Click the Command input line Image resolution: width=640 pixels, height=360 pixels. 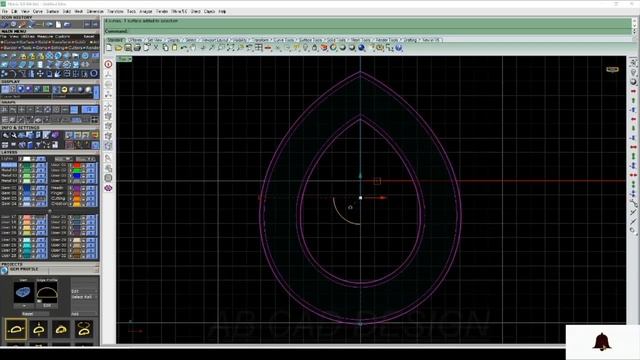368,31
